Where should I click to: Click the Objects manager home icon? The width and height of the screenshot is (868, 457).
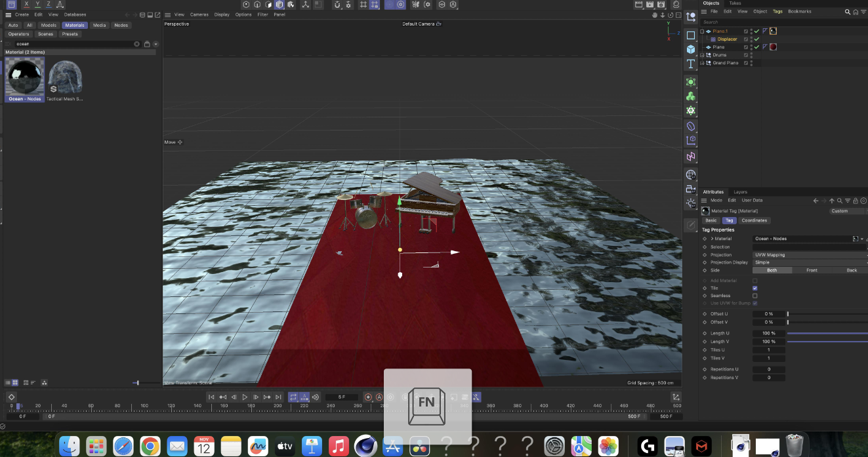point(855,12)
